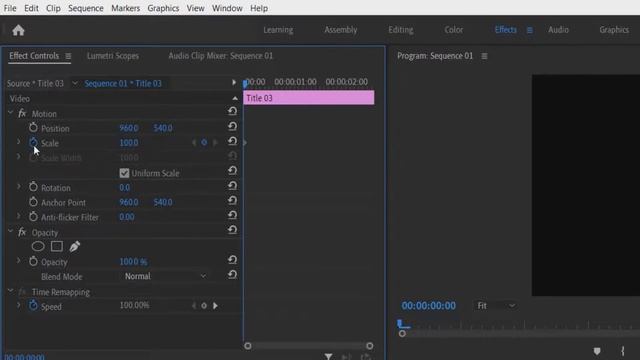
Task: Create 4-point polygon mask under Opacity
Action: click(57, 247)
